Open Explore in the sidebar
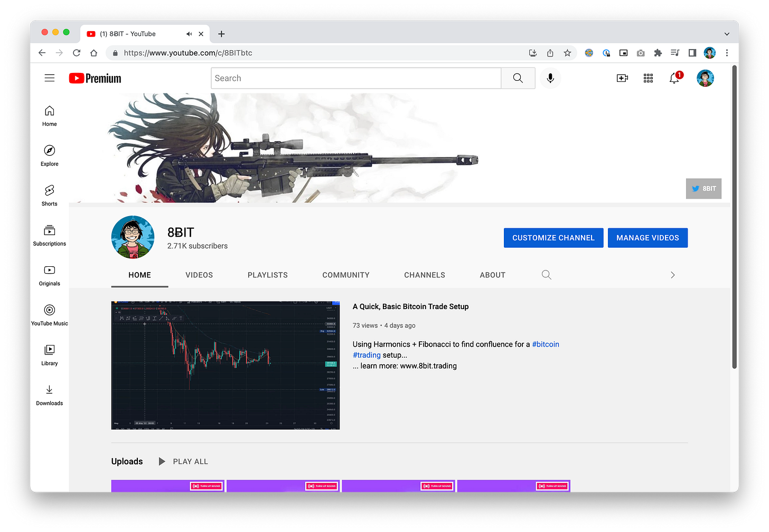This screenshot has height=532, width=769. [50, 156]
